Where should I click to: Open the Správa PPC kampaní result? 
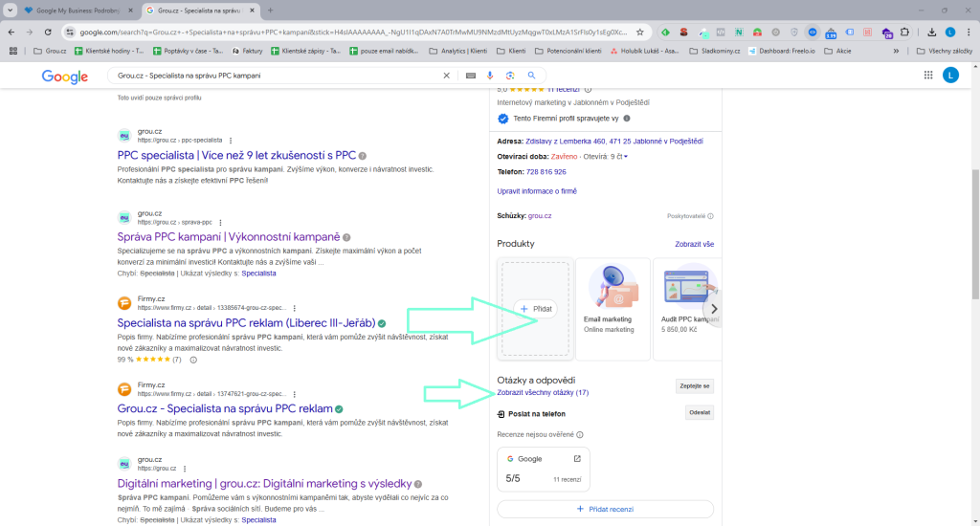[x=229, y=237]
